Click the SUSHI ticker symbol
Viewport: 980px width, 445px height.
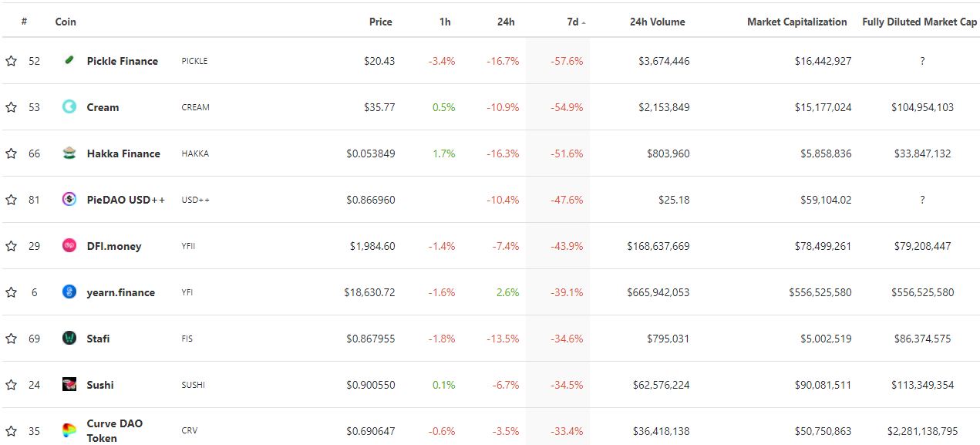click(194, 385)
